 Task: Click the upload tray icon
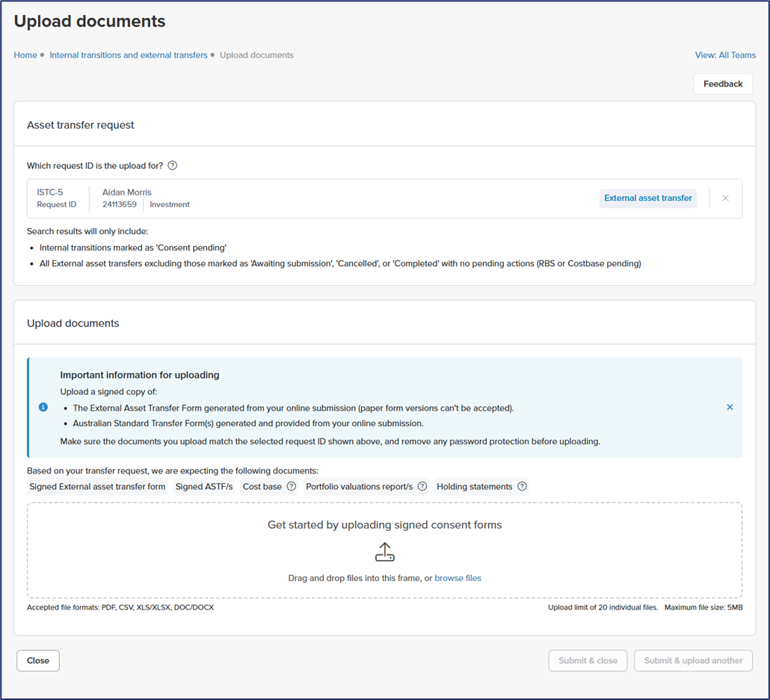(384, 552)
